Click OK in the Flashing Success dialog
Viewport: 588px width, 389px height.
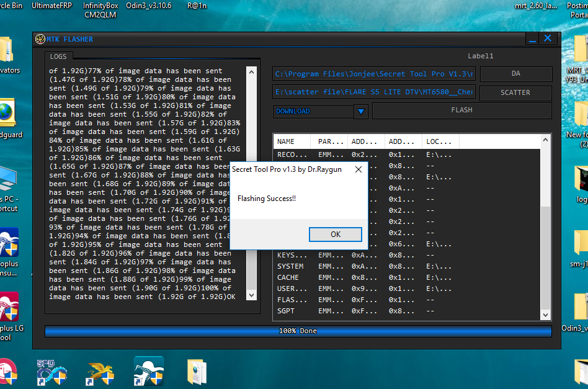[x=336, y=235]
